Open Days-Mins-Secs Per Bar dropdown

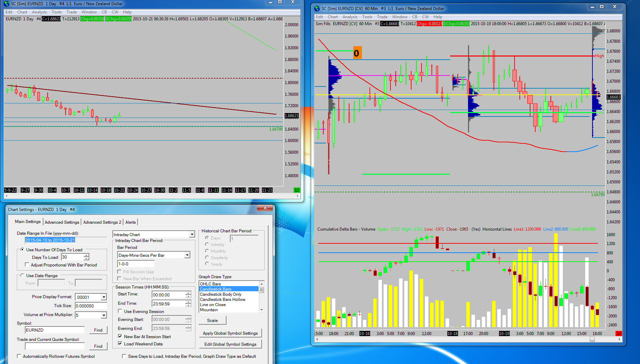point(187,255)
